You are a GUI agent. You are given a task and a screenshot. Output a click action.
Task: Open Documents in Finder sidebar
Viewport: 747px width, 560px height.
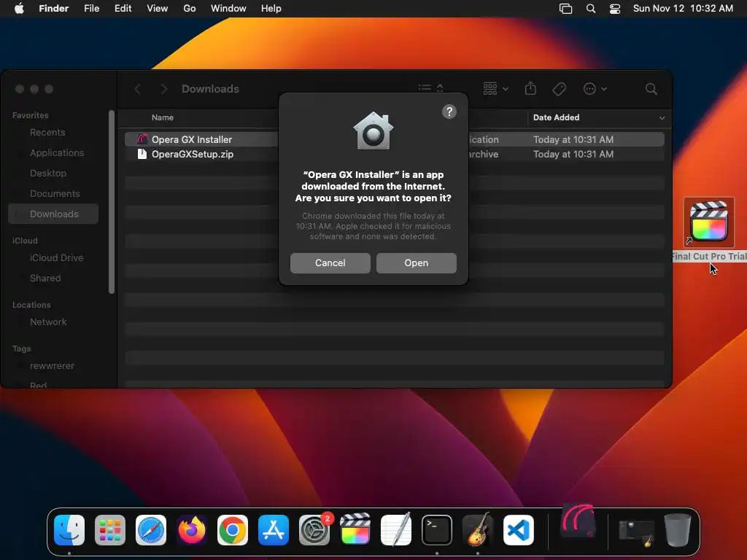[x=53, y=194]
